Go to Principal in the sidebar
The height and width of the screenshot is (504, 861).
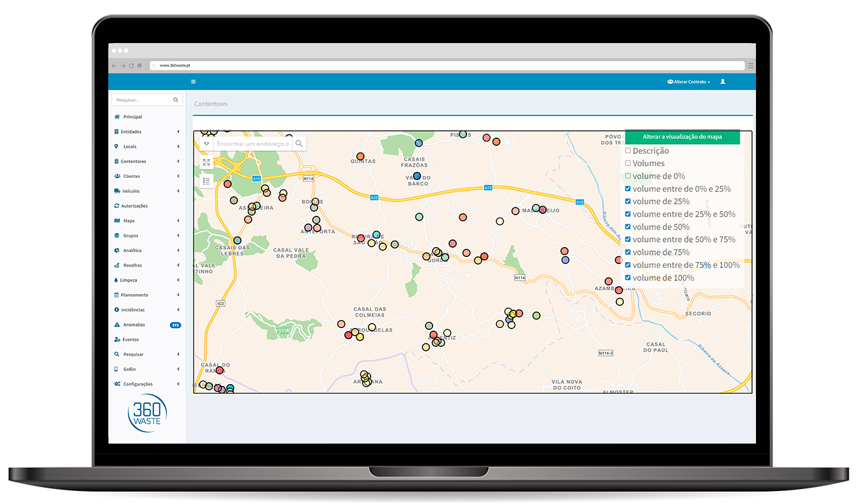132,117
